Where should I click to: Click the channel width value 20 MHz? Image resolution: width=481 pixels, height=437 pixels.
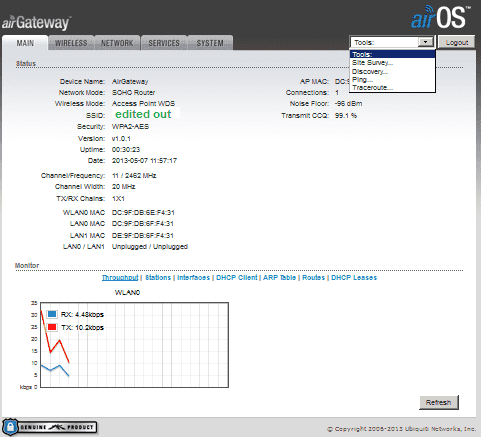(x=123, y=187)
